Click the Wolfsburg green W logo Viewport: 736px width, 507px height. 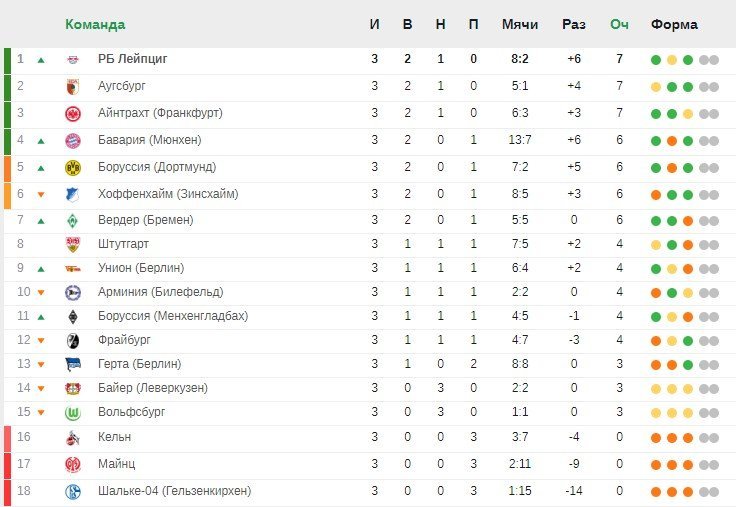[73, 413]
